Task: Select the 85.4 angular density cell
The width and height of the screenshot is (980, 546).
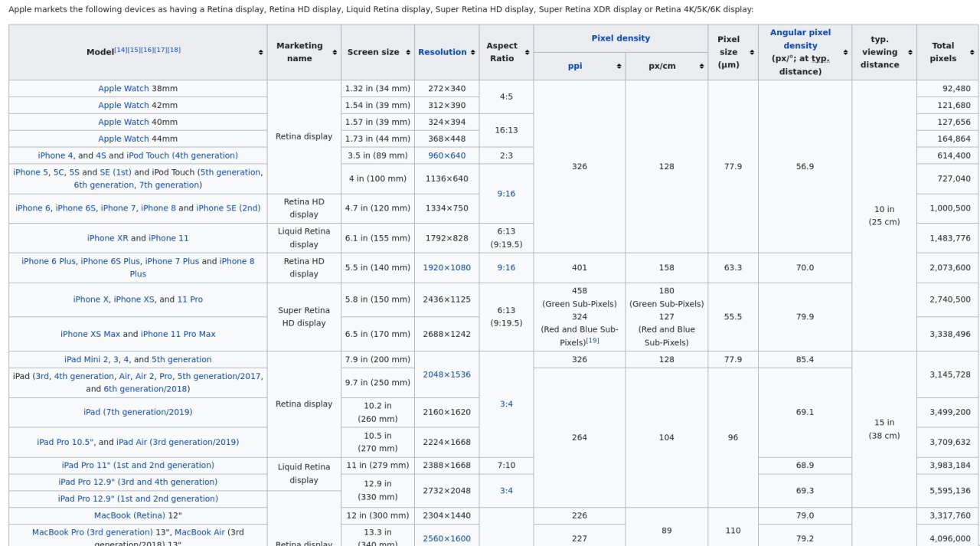Action: click(x=805, y=360)
